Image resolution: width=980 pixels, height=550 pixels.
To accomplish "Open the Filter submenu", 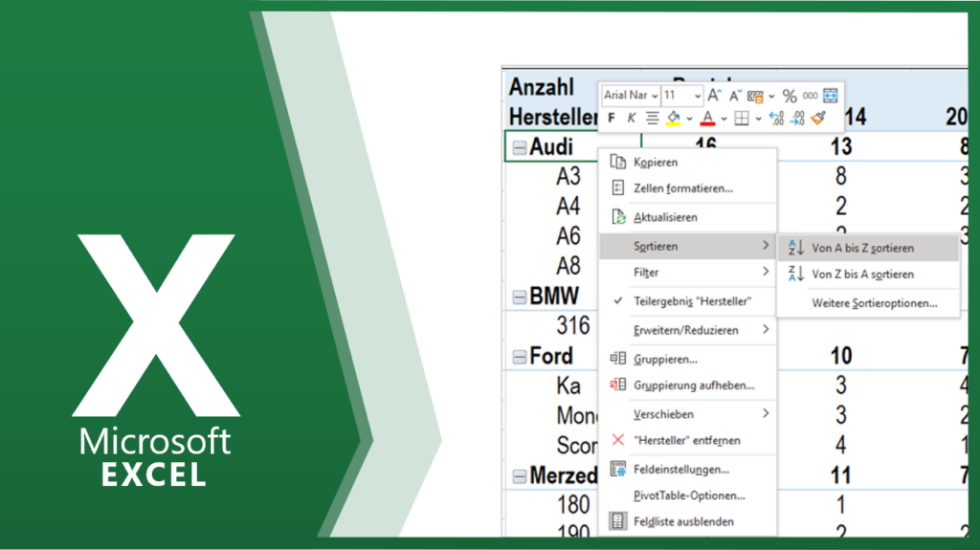I will click(x=687, y=273).
